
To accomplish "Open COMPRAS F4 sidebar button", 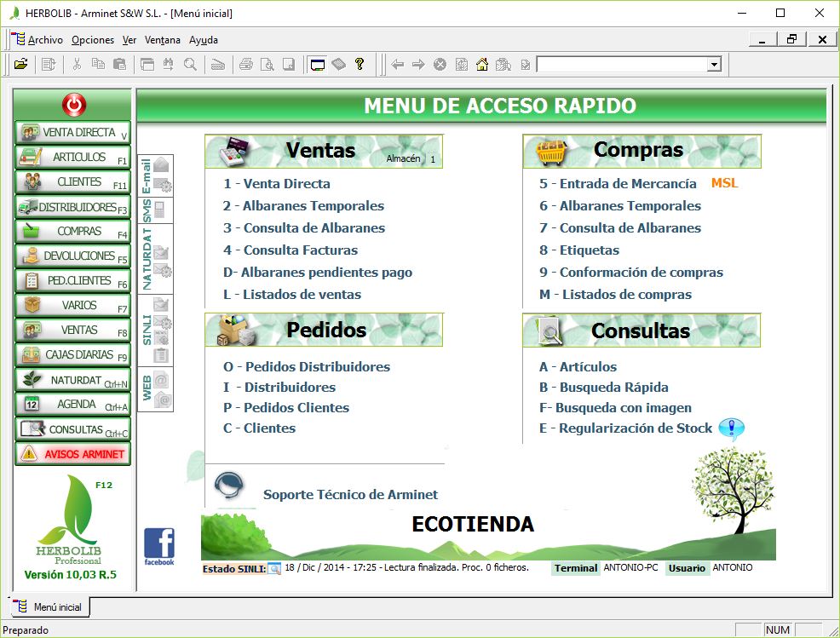I will click(x=73, y=231).
